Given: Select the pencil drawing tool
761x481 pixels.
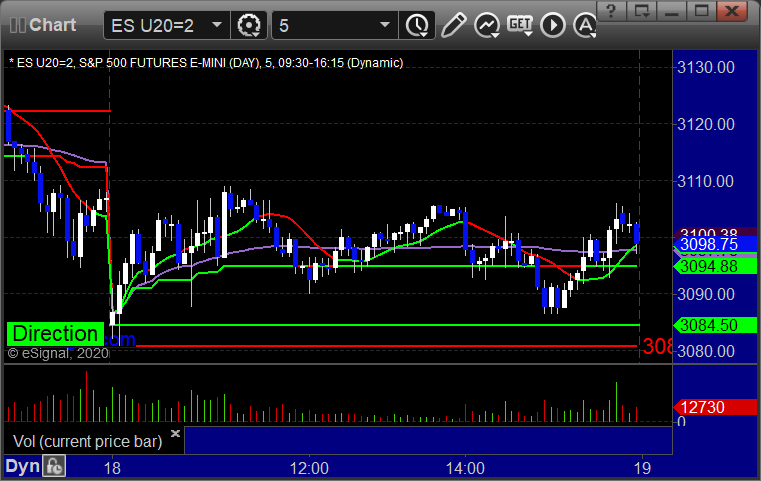Looking at the screenshot, I should coord(453,25).
